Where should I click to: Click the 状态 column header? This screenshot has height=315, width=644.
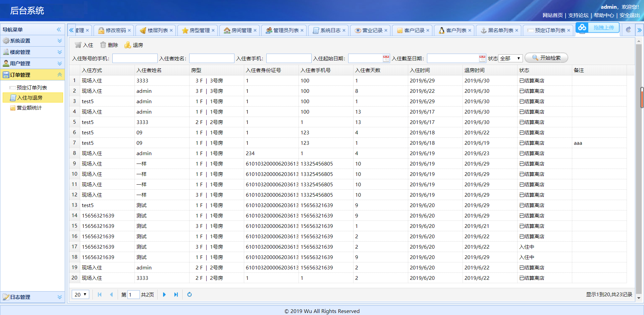(x=544, y=70)
